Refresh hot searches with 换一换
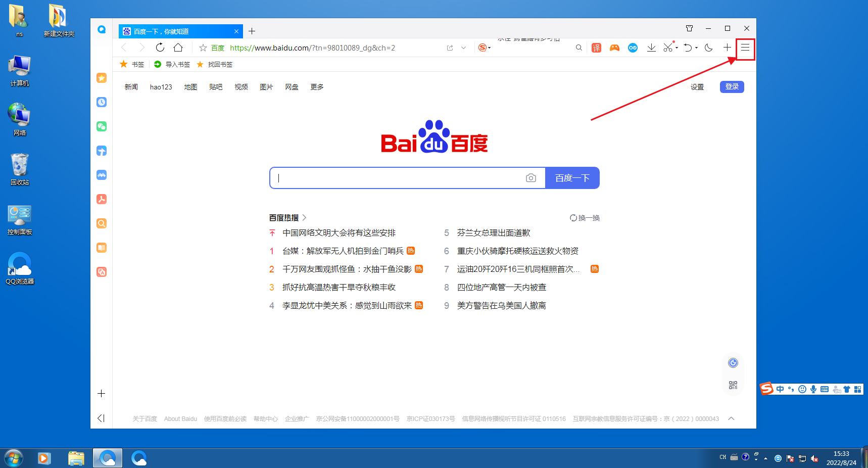Image resolution: width=868 pixels, height=468 pixels. [585, 218]
